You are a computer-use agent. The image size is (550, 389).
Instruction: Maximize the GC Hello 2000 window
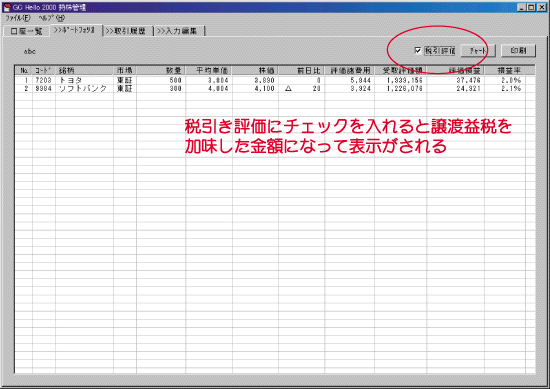tap(531, 7)
